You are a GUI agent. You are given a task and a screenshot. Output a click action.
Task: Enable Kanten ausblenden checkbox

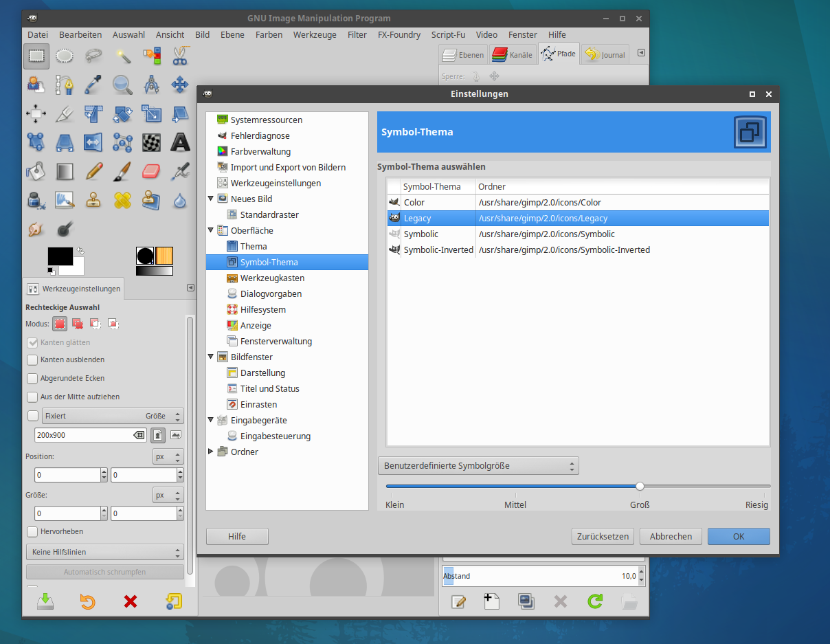click(x=32, y=360)
